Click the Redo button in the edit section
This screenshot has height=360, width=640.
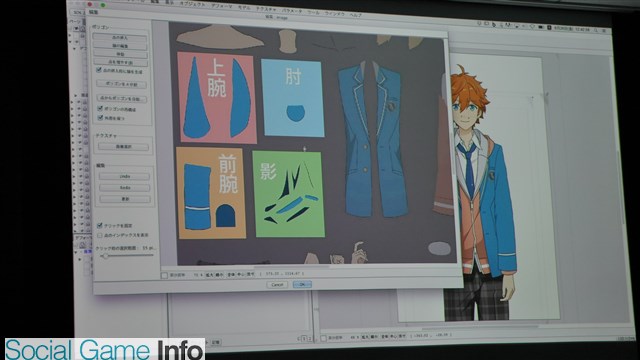click(125, 188)
